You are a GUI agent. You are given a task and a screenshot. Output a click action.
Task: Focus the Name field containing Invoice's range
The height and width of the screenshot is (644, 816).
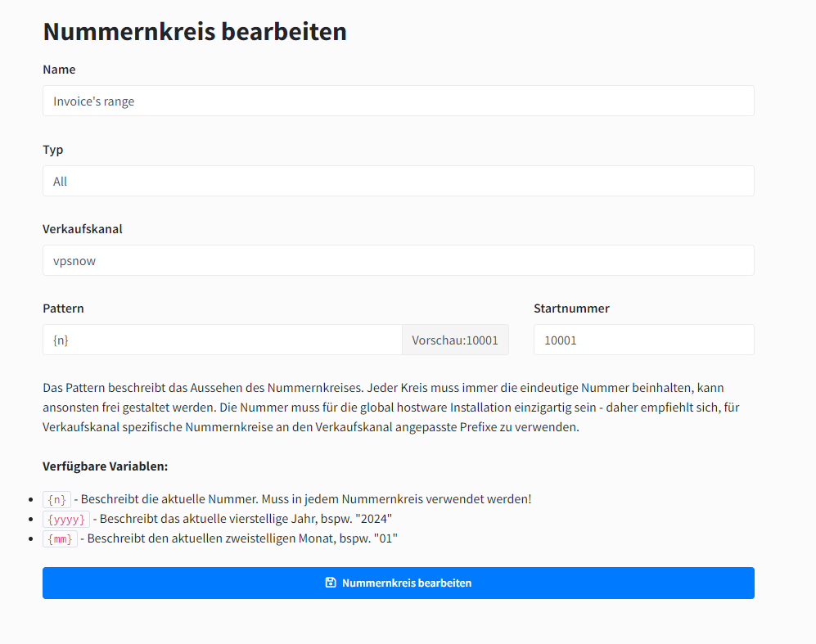(x=398, y=101)
